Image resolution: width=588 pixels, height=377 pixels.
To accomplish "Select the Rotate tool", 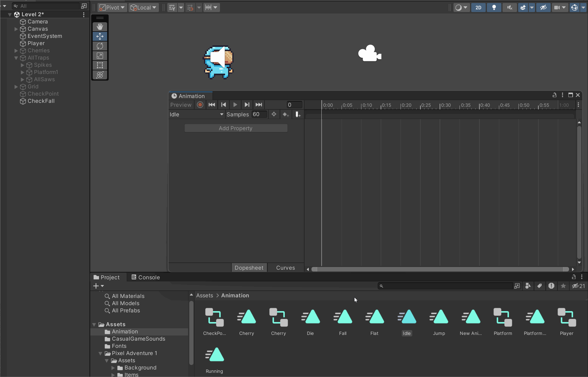I will [100, 46].
